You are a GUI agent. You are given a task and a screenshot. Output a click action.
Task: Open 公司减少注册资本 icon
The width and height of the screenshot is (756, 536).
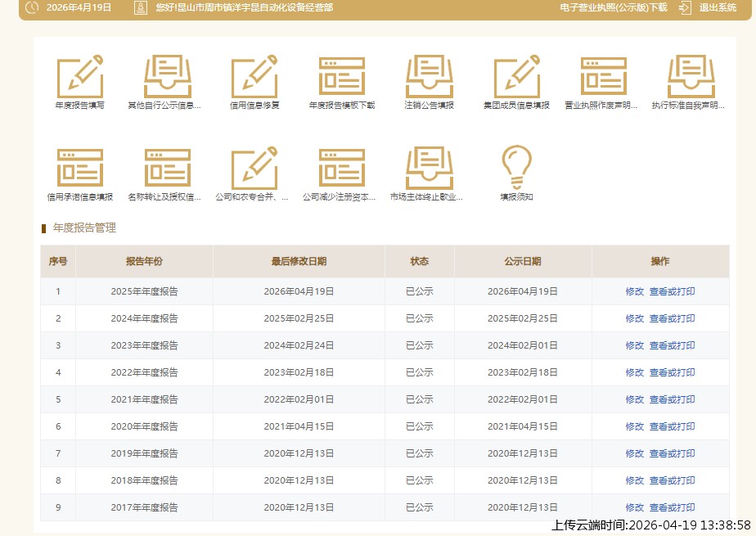[342, 169]
